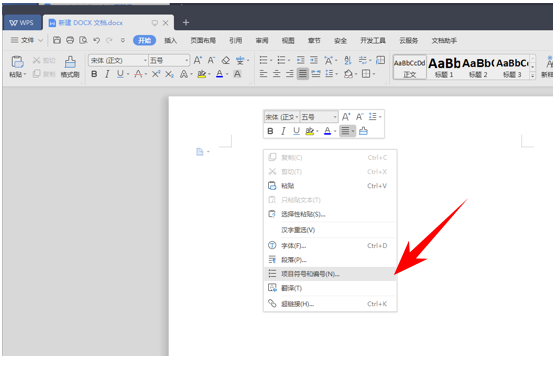Click the Decrease Indent icon

pyautogui.click(x=300, y=60)
